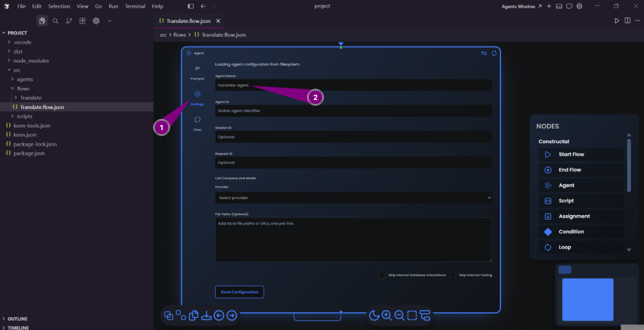Open the ChatGPT sidebar icon
Screen dimensions: 644x330
[x=96, y=21]
